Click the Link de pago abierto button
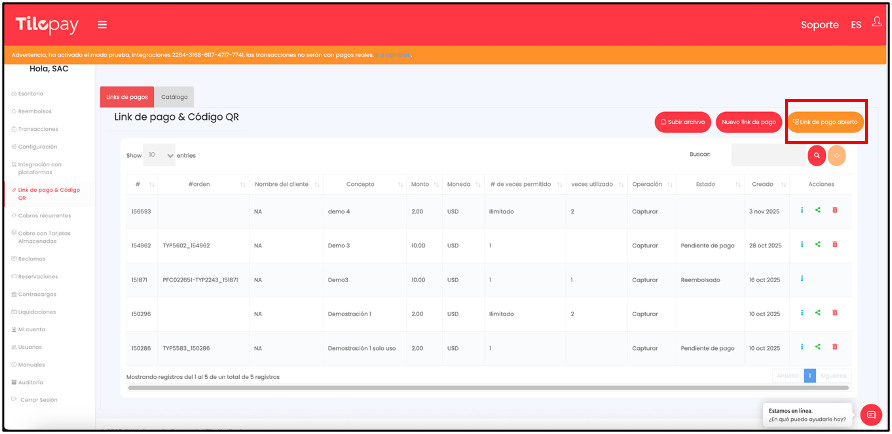The width and height of the screenshot is (892, 434). (825, 121)
